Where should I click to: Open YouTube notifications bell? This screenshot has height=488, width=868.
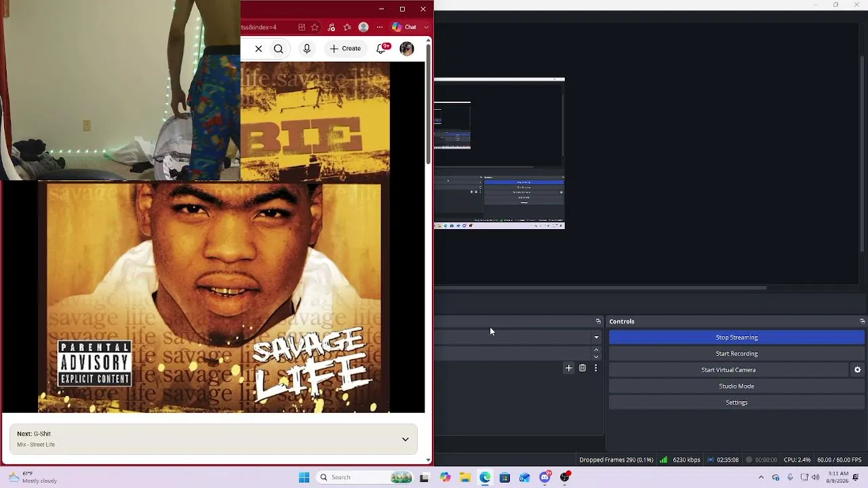(382, 48)
